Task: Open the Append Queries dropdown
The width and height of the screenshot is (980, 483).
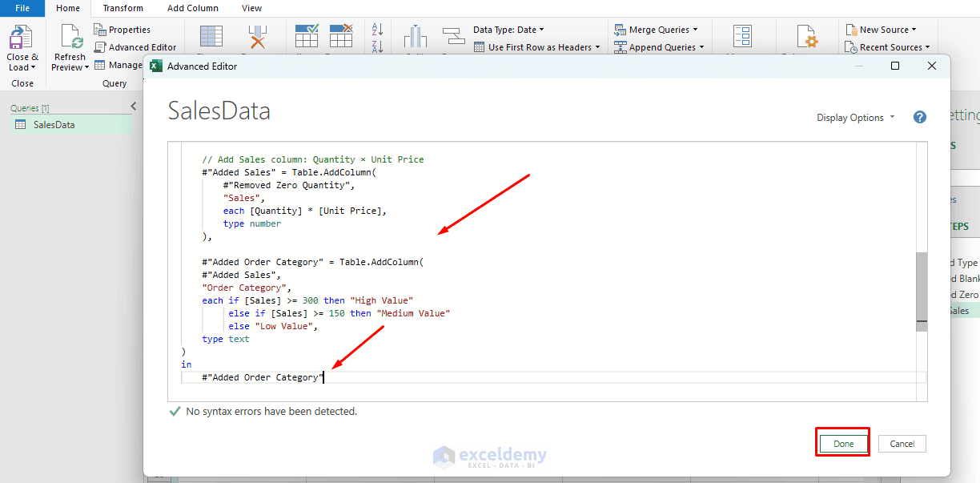Action: (x=659, y=47)
